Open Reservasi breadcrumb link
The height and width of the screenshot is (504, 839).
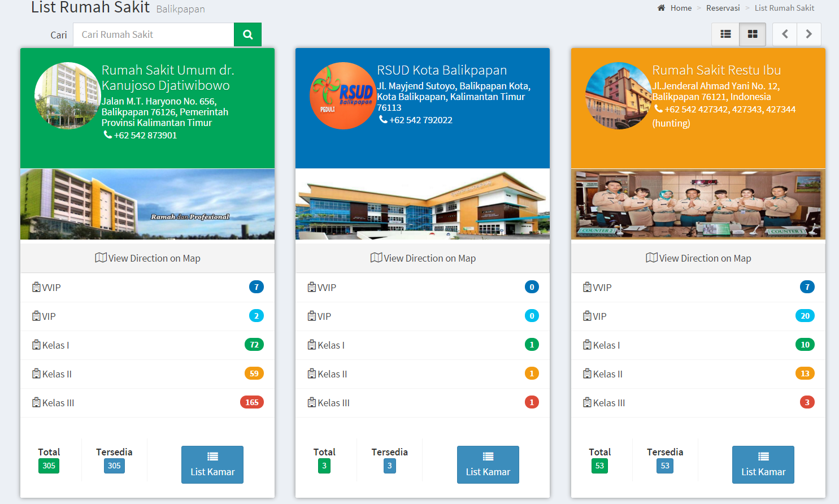coord(723,8)
